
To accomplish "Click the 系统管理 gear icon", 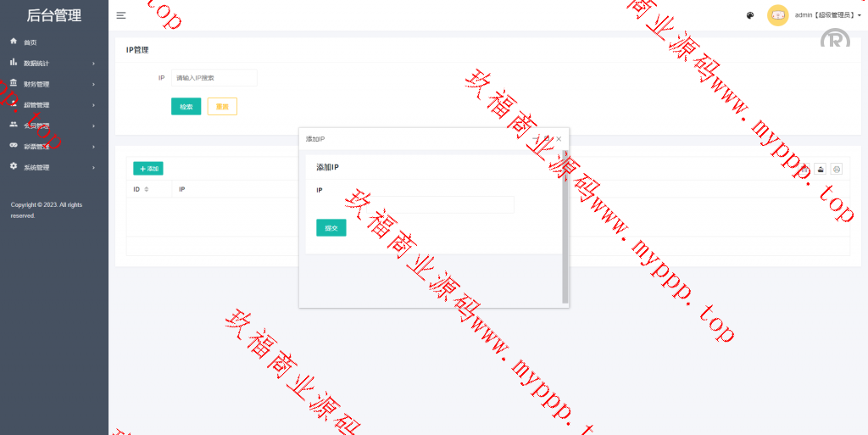I will pyautogui.click(x=14, y=167).
